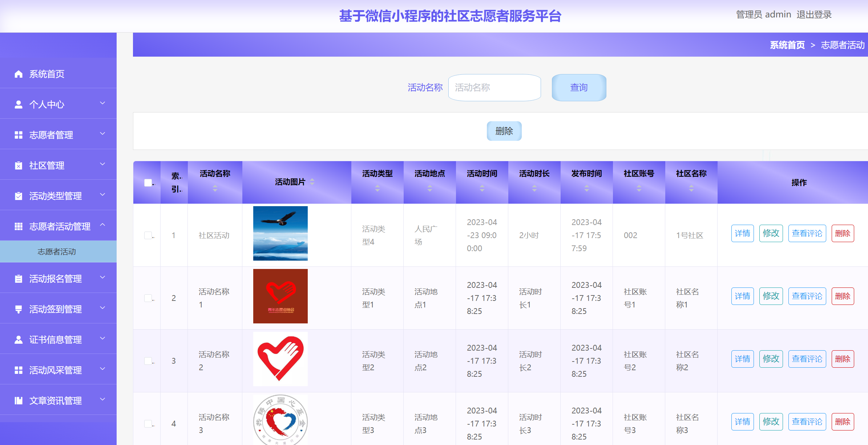Click 退出登录 to log out
868x445 pixels.
pyautogui.click(x=814, y=15)
